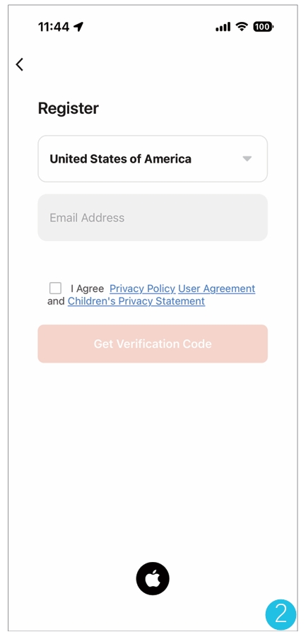306x644 pixels.
Task: Tap the cellular signal bars icon
Action: 223,27
